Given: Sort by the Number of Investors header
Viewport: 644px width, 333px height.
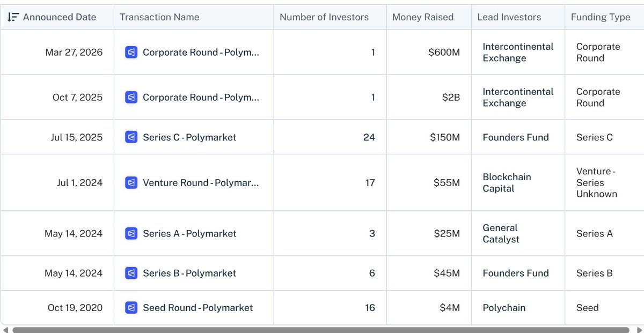Looking at the screenshot, I should pyautogui.click(x=324, y=17).
